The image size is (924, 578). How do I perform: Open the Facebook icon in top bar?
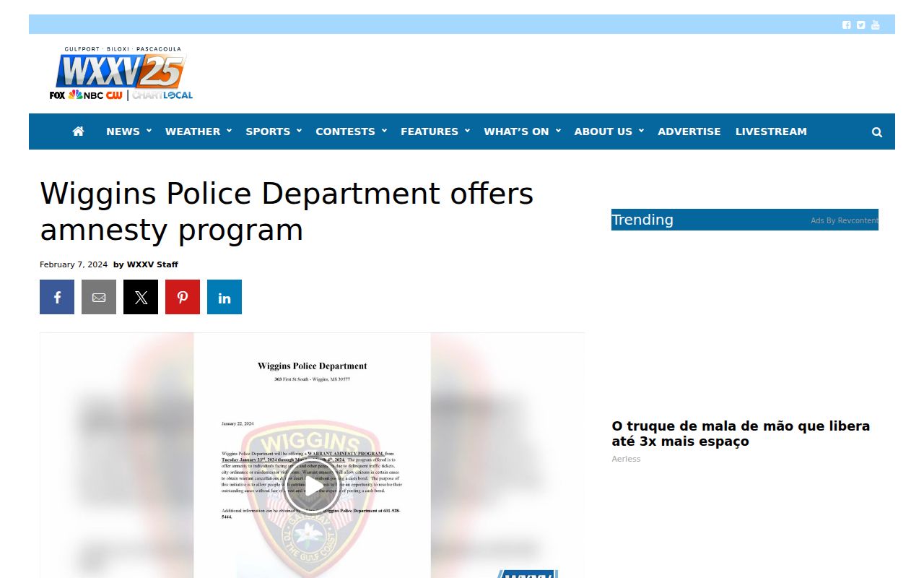(847, 25)
